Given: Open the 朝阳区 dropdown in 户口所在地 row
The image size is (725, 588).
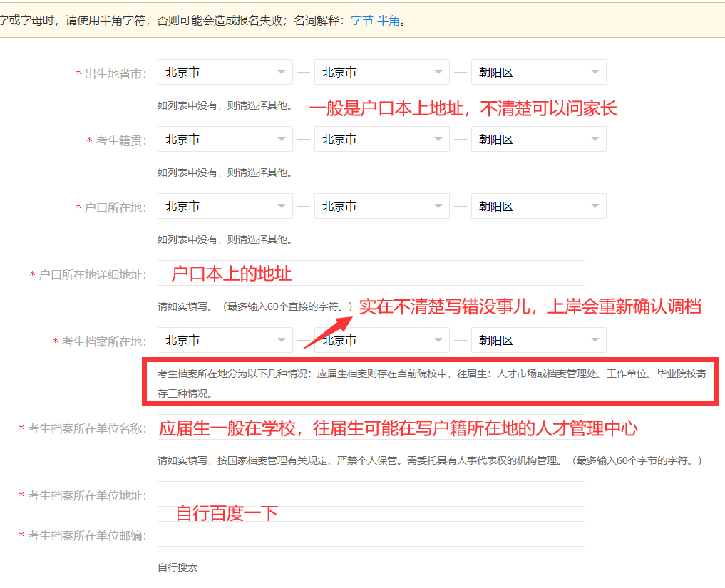Looking at the screenshot, I should coord(538,206).
